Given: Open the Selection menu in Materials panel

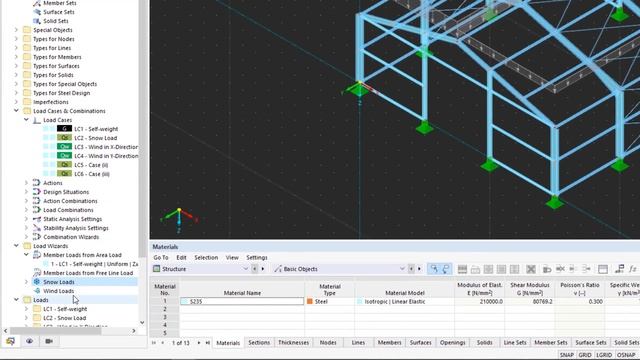Looking at the screenshot, I should 206,258.
